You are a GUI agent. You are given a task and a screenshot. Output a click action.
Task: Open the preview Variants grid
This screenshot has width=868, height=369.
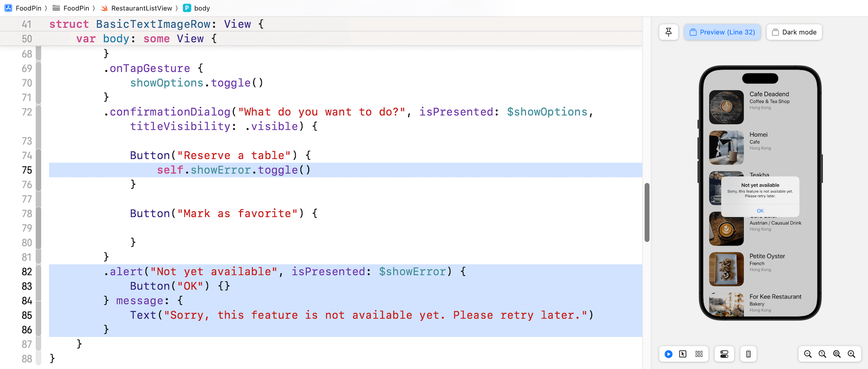click(699, 354)
